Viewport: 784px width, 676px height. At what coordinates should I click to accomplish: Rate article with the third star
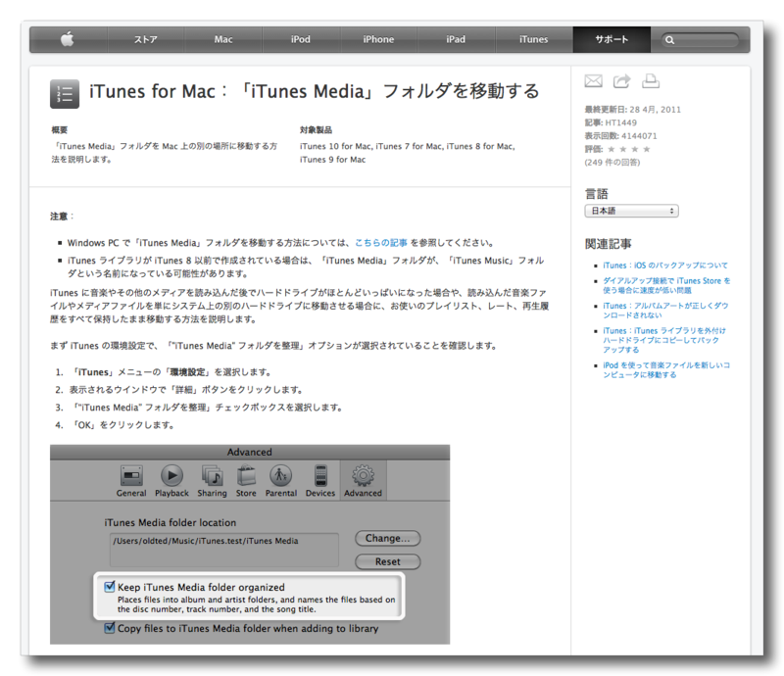click(x=635, y=149)
